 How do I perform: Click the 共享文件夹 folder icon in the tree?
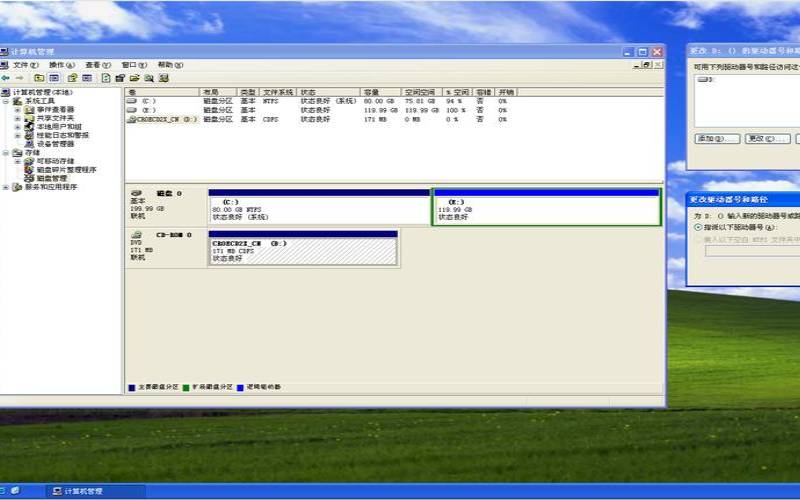coord(30,118)
